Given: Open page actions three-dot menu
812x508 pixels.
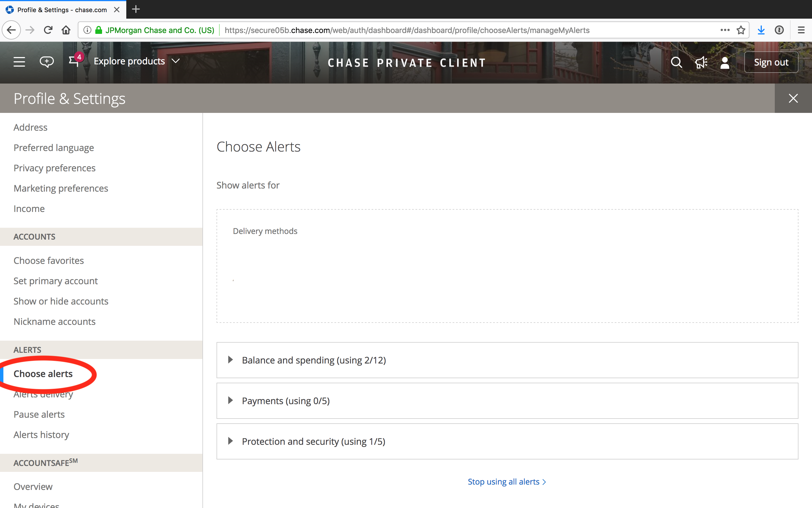Looking at the screenshot, I should tap(725, 30).
